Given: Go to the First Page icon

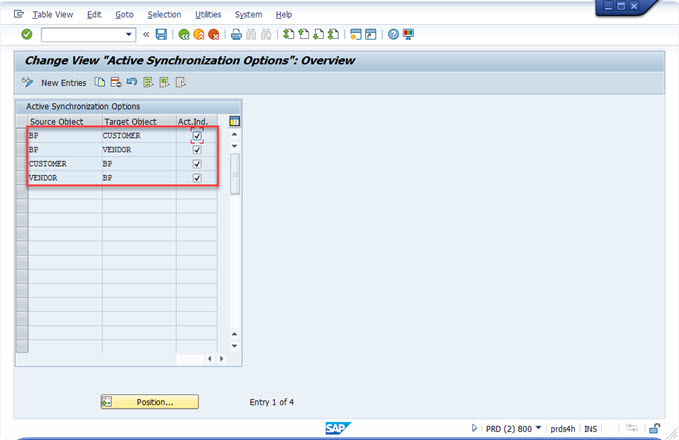Looking at the screenshot, I should click(x=288, y=34).
